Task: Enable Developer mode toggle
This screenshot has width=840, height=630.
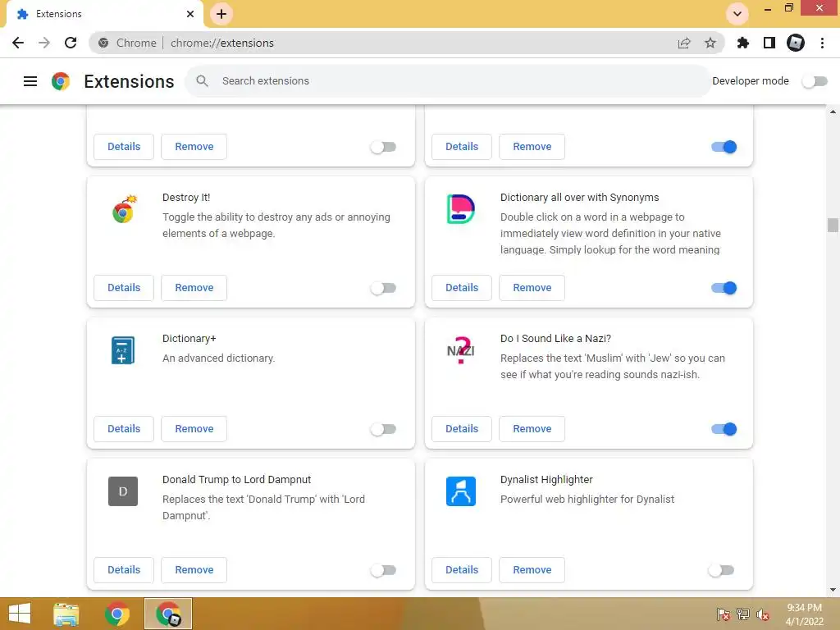Action: [x=815, y=81]
